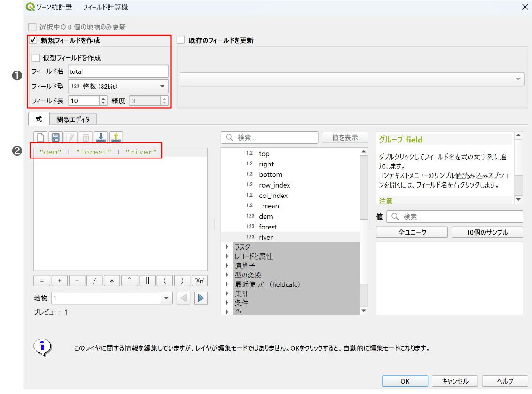532x394 pixels.
Task: Click the function list scrollbar down arrow
Action: click(364, 310)
